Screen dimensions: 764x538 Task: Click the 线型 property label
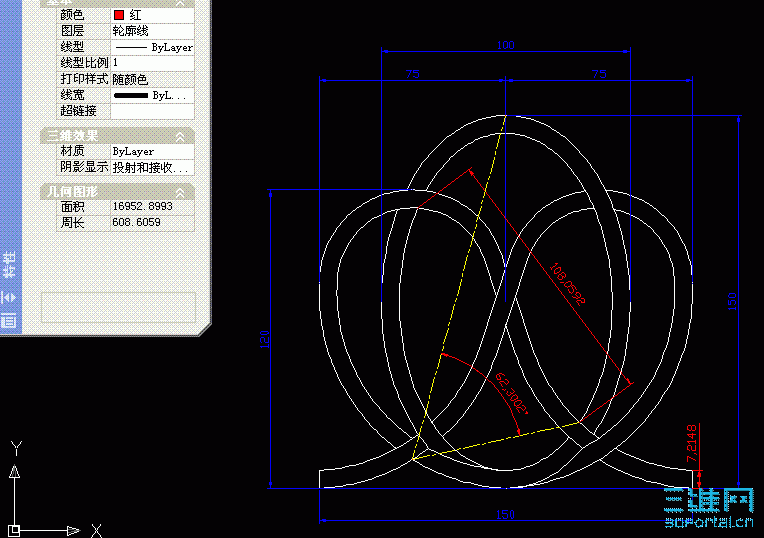click(72, 47)
